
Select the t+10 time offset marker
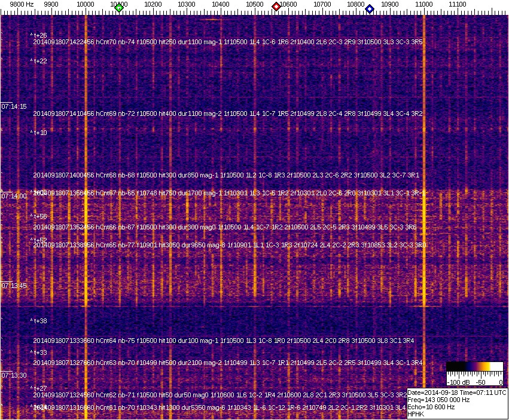(x=39, y=133)
